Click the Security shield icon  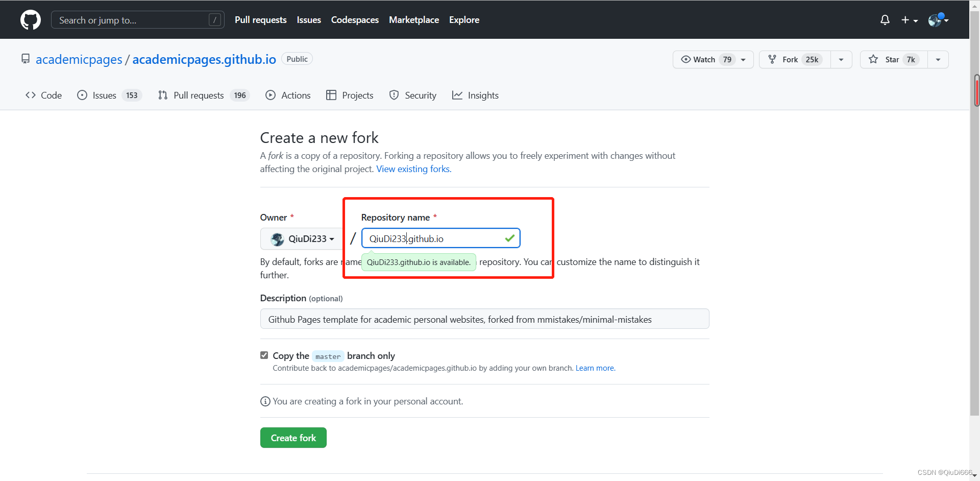pyautogui.click(x=394, y=95)
